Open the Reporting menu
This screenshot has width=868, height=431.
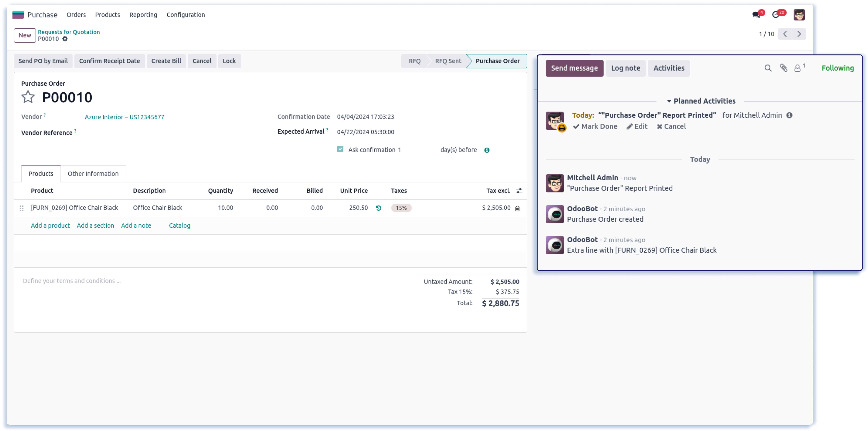(143, 15)
